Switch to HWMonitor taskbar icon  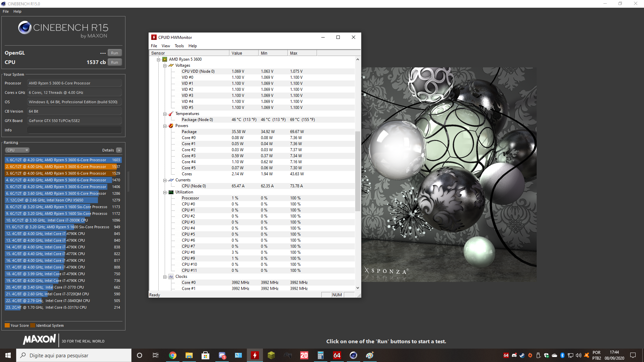[255, 355]
